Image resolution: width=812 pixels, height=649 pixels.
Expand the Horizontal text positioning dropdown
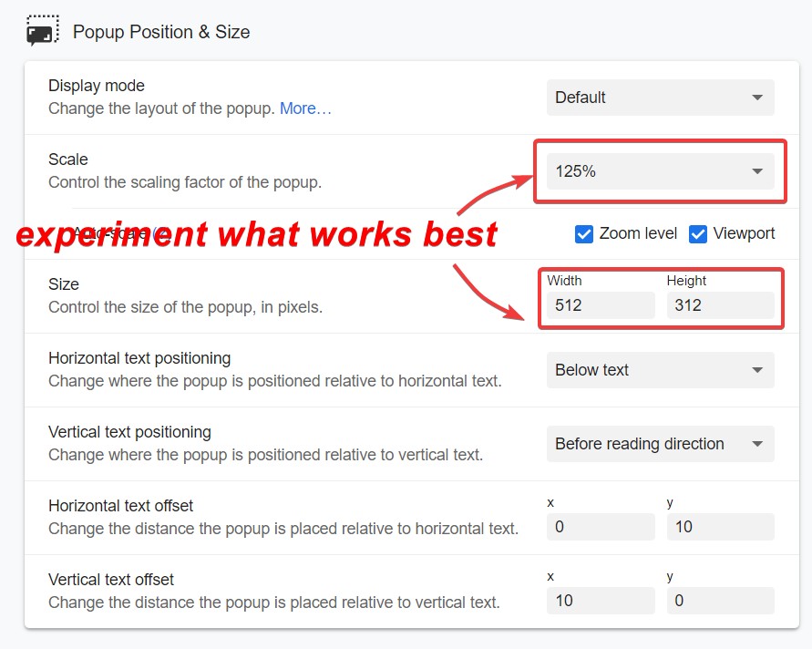coord(660,370)
